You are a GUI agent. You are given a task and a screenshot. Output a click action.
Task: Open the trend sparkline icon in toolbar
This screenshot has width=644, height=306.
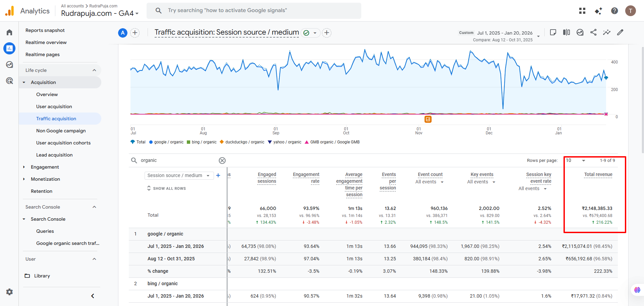(607, 32)
